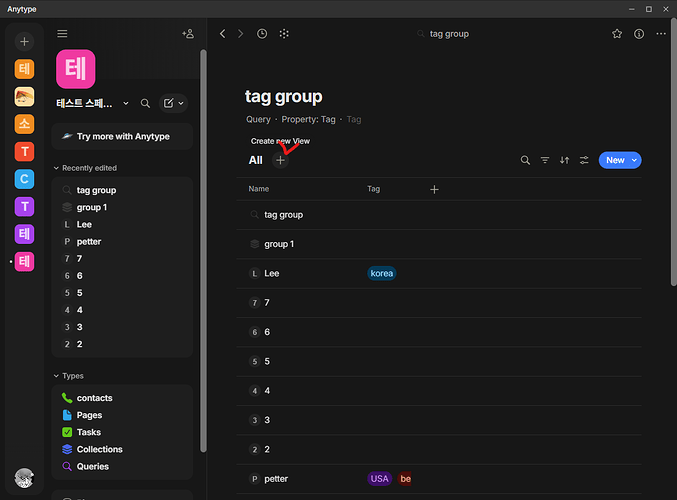Open the filter icon
This screenshot has height=500, width=677.
[545, 160]
